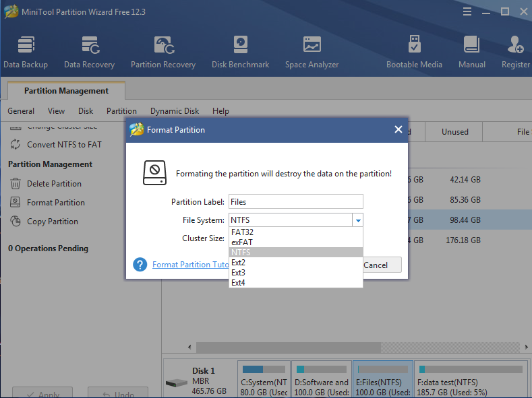Open the General menu
This screenshot has width=532, height=398.
pyautogui.click(x=21, y=111)
